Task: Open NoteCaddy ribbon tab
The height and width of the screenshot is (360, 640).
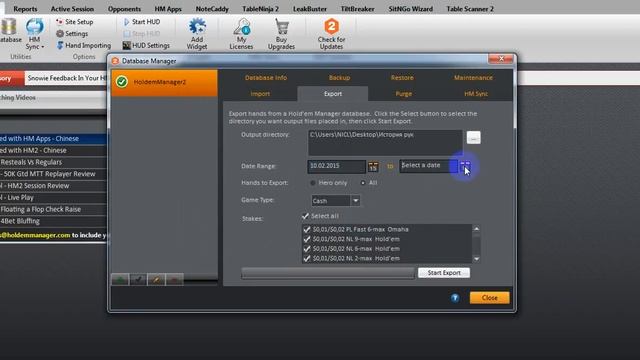Action: click(x=212, y=9)
